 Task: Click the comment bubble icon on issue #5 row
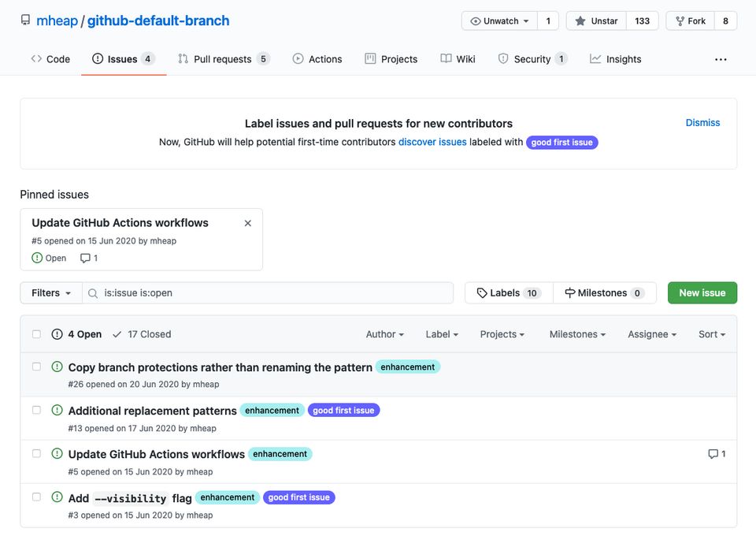click(713, 454)
